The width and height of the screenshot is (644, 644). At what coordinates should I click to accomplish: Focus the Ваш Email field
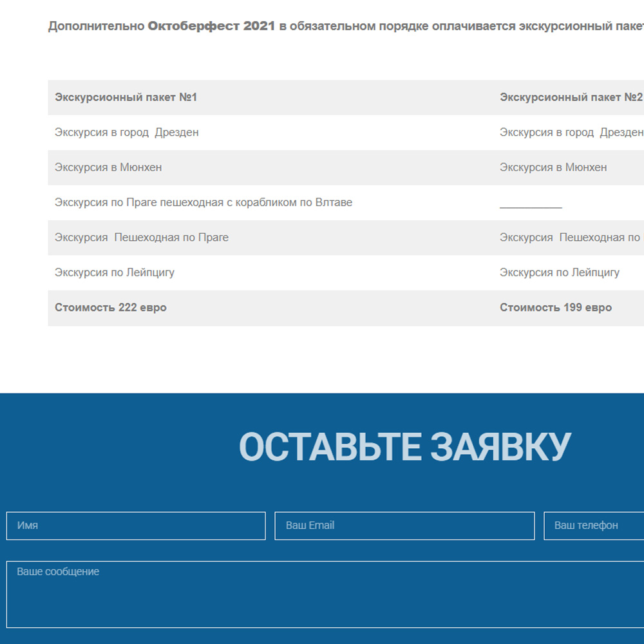[x=404, y=526]
